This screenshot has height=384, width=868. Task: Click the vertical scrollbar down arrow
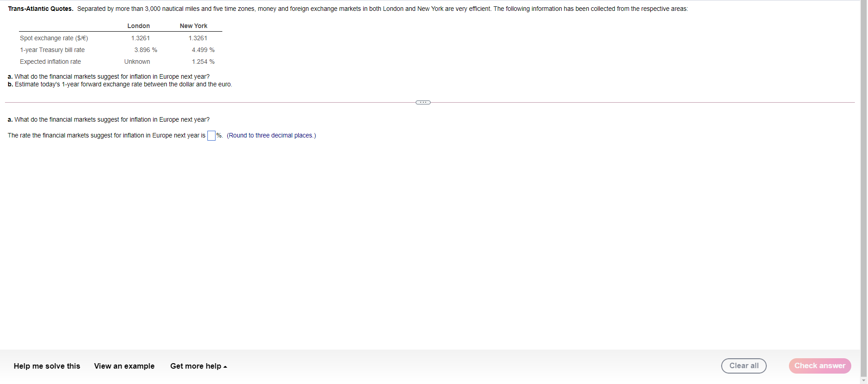tap(864, 380)
